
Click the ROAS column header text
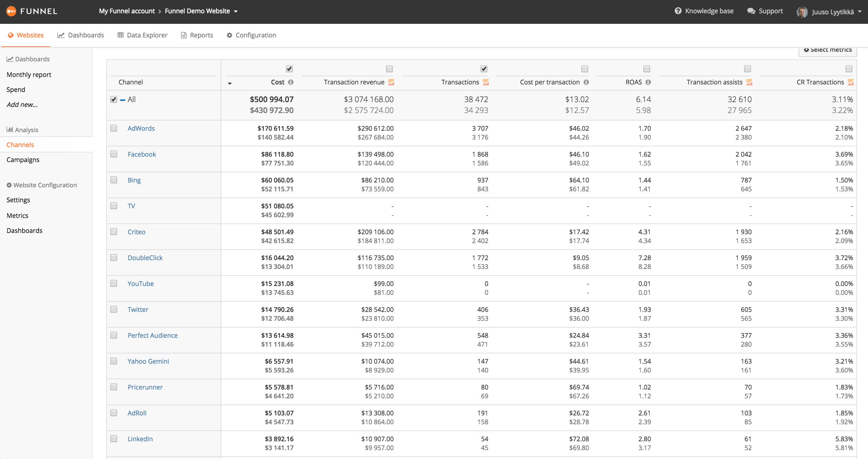coord(633,82)
